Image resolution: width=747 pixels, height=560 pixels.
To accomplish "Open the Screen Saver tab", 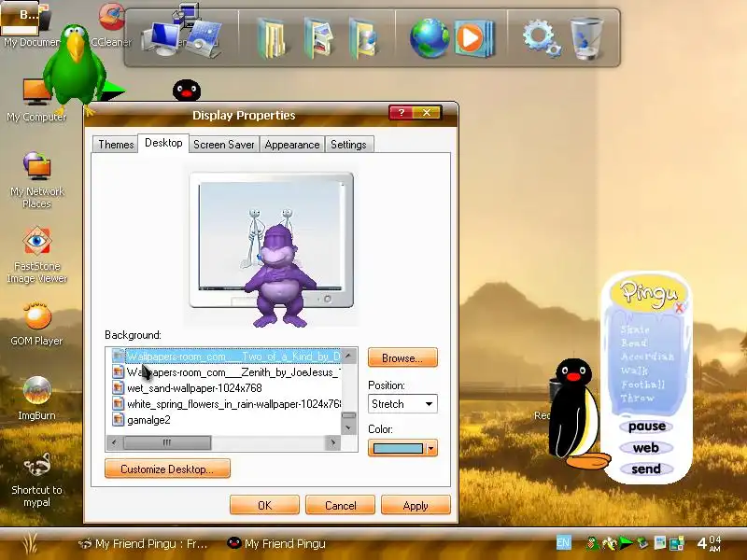I will (x=224, y=145).
